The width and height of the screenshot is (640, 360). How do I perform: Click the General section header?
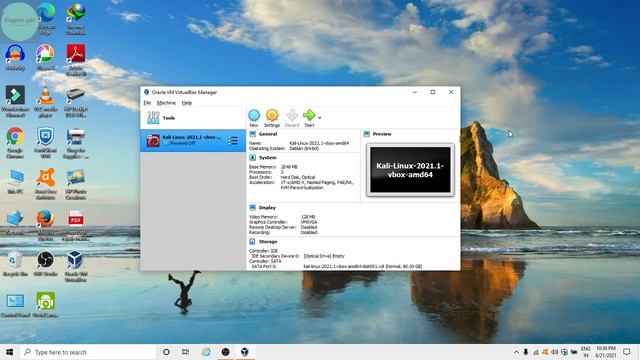[268, 134]
